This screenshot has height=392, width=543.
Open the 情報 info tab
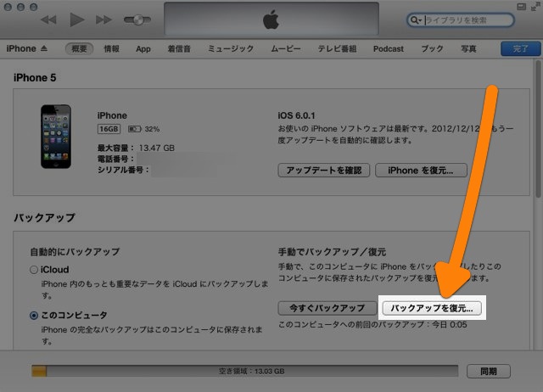pos(111,49)
